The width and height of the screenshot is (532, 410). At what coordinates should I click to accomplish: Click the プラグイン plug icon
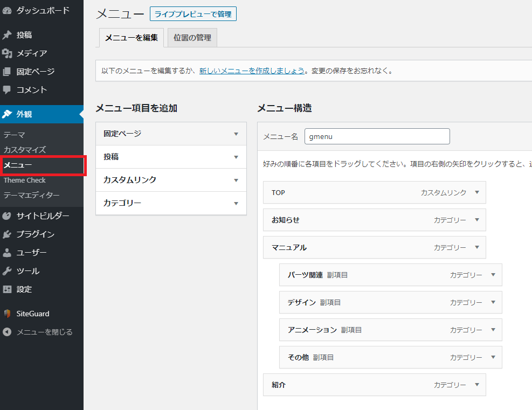point(7,234)
